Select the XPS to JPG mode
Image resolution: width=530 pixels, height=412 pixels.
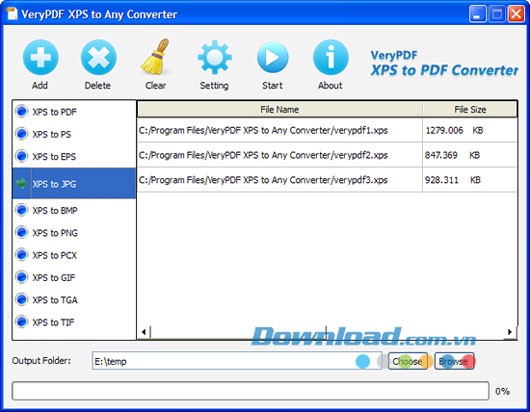[x=74, y=184]
